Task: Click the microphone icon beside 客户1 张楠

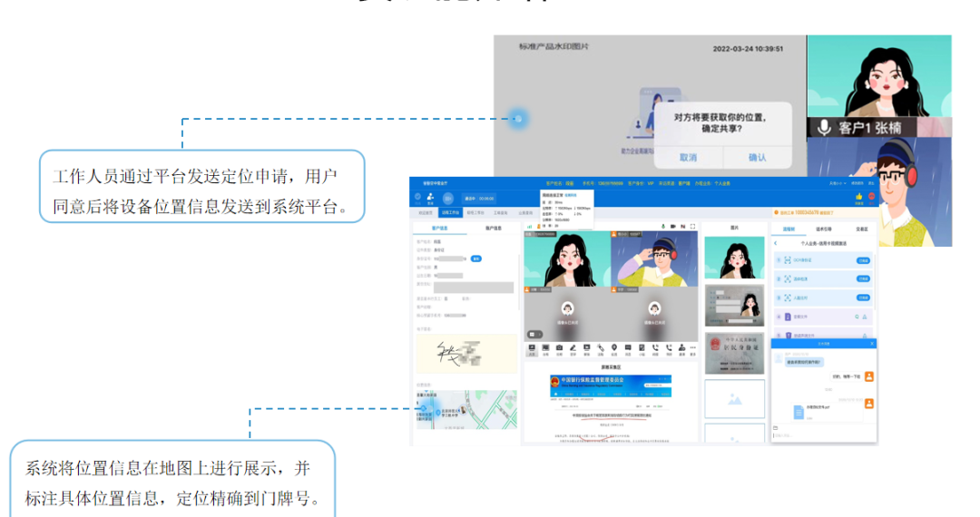Action: [824, 127]
